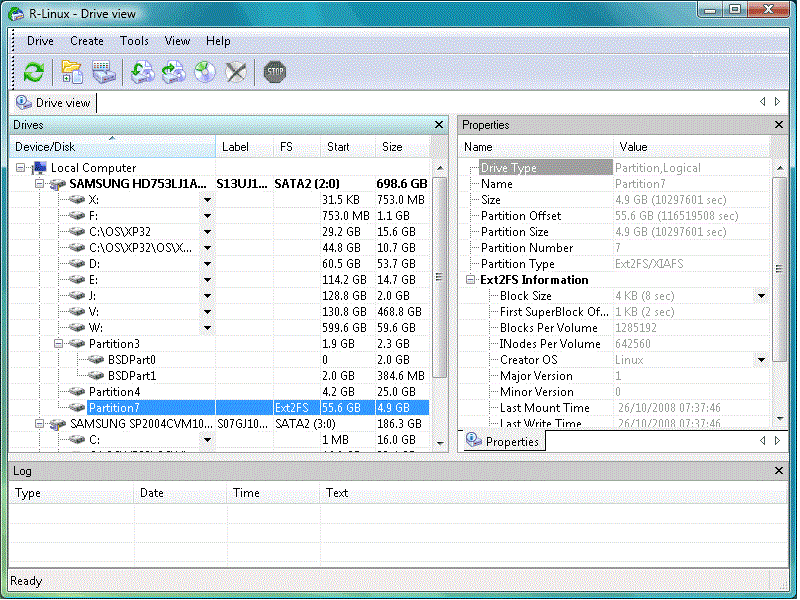The width and height of the screenshot is (800, 600).
Task: Collapse the Partition3 node
Action: [x=59, y=343]
